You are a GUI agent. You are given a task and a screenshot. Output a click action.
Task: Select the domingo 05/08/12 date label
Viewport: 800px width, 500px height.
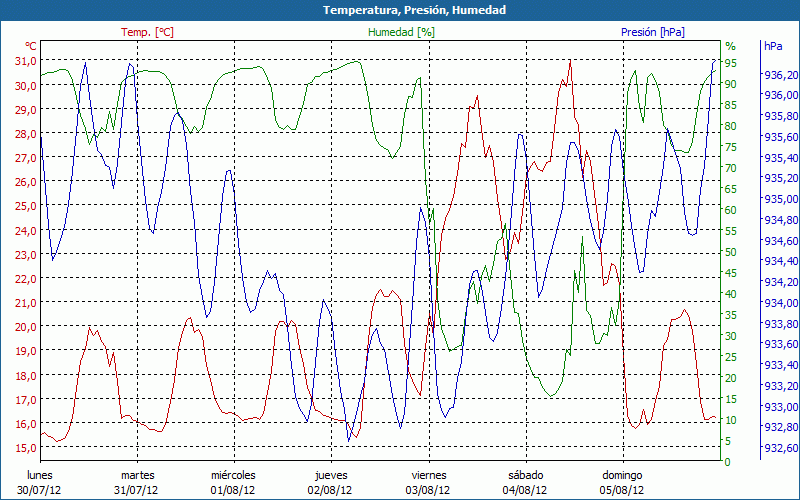(x=623, y=482)
